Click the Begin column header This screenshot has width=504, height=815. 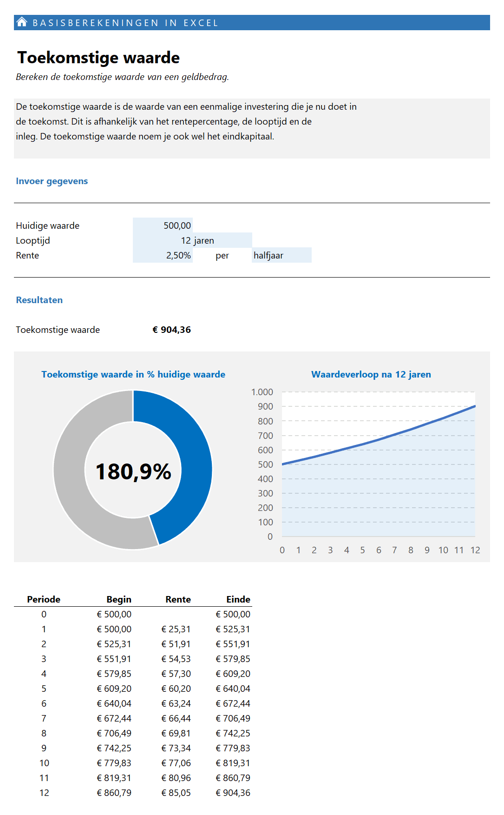[119, 599]
